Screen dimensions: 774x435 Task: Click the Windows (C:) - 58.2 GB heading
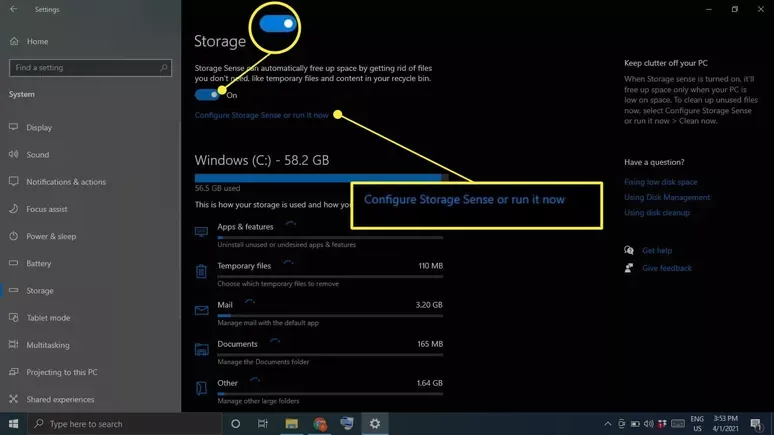point(262,160)
